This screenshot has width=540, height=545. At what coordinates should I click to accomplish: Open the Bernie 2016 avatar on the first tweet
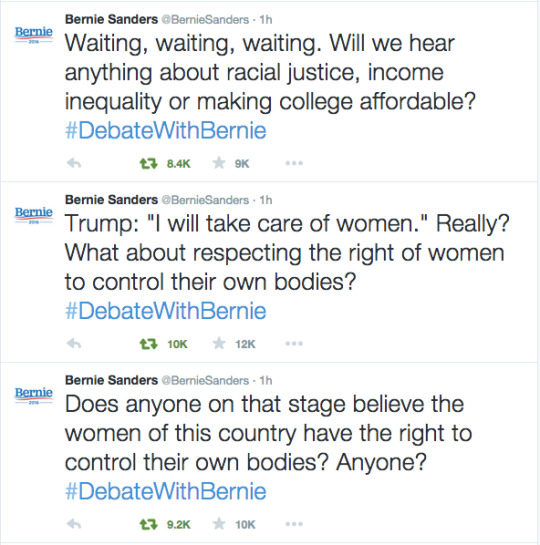coord(34,34)
